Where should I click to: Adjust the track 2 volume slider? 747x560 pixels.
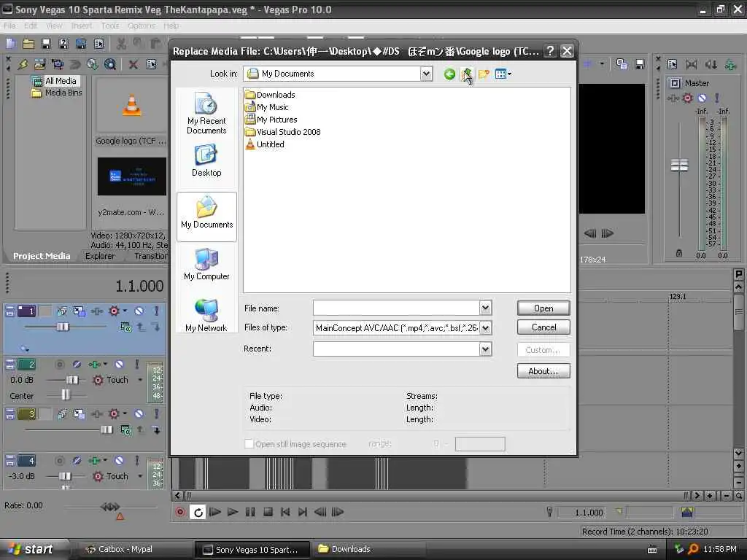point(71,380)
